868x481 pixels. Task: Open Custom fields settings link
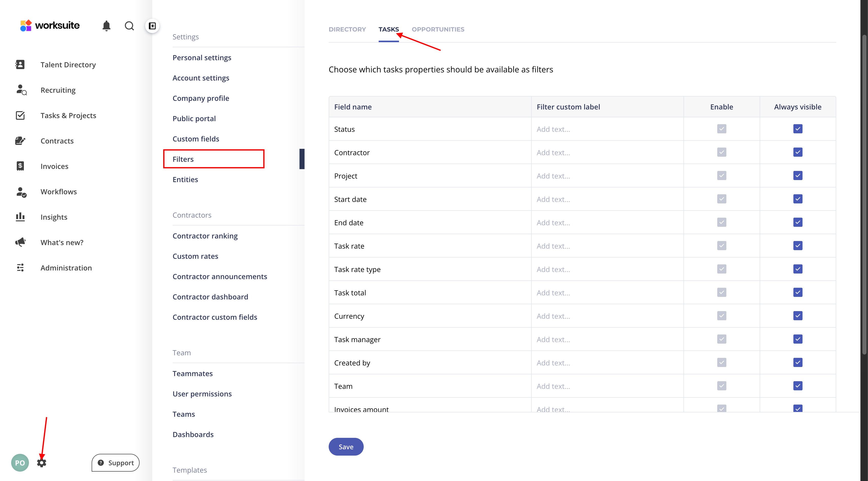point(196,139)
